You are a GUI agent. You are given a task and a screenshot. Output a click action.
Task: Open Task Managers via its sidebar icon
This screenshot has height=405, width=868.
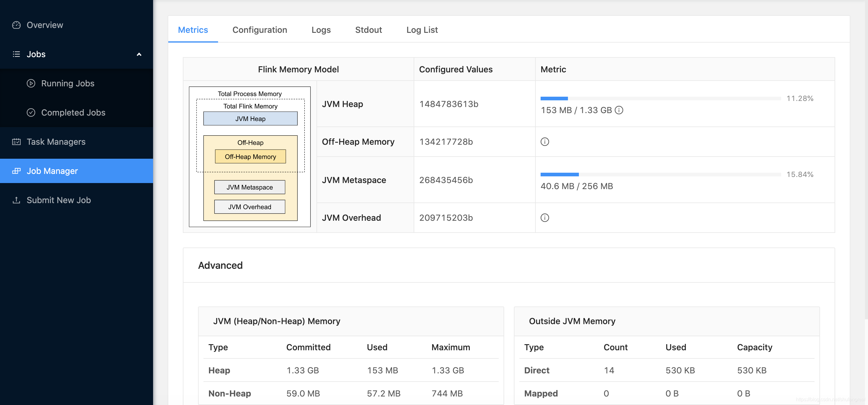click(x=16, y=142)
